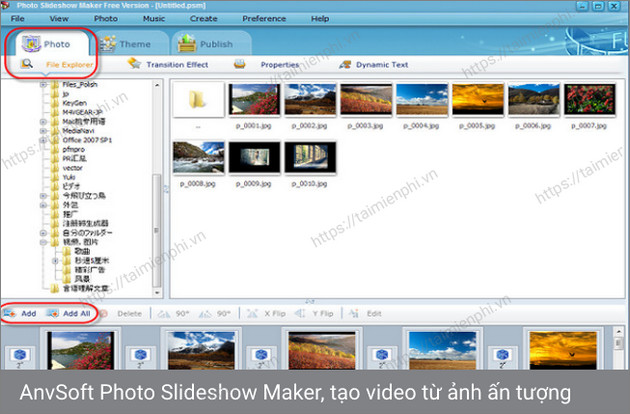
Task: Open the Preference menu
Action: tap(264, 18)
